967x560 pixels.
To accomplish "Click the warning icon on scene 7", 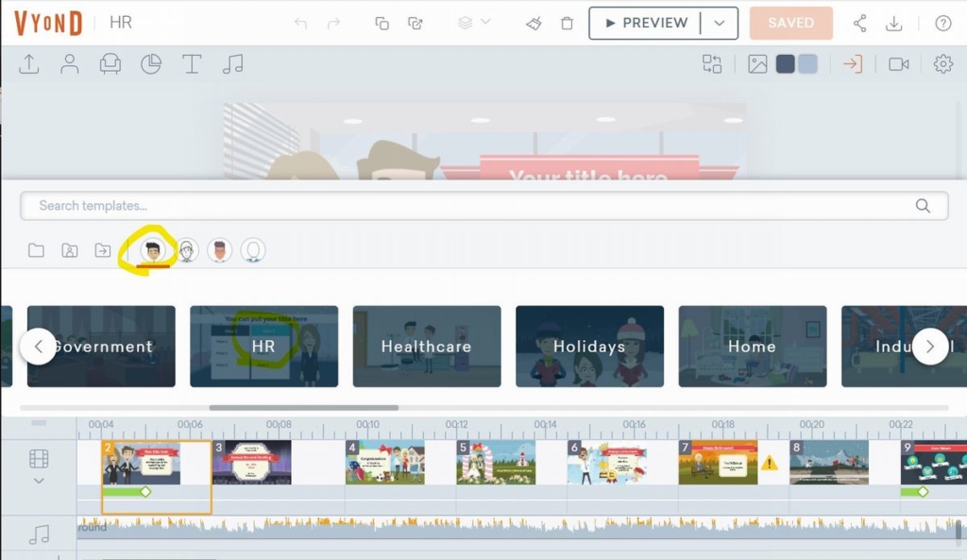I will [769, 463].
